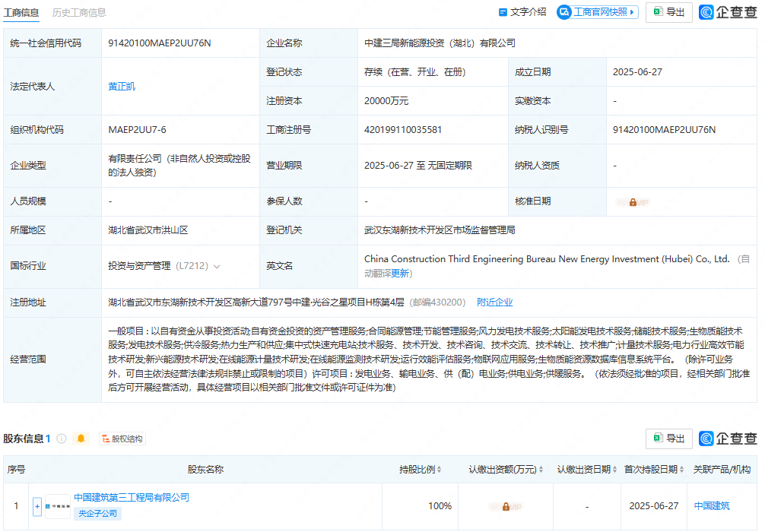Click the 登记机关 value 武汉东湖新技术开发区市场监督管理局

[x=440, y=230]
